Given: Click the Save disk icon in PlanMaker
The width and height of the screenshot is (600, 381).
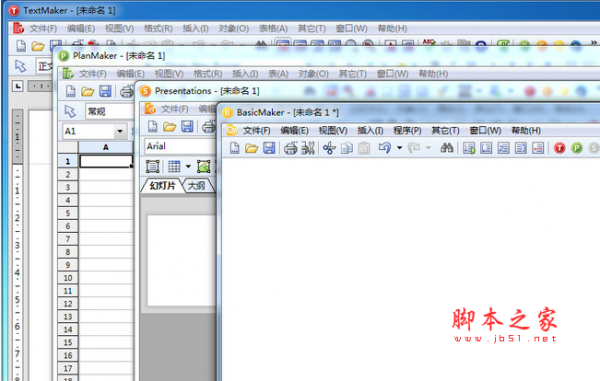Looking at the screenshot, I should pos(105,91).
